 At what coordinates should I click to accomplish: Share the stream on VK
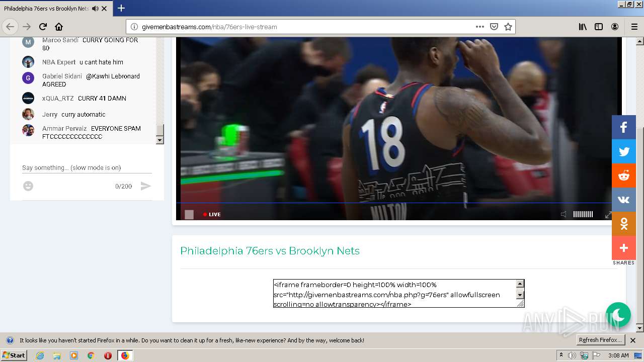(x=623, y=200)
